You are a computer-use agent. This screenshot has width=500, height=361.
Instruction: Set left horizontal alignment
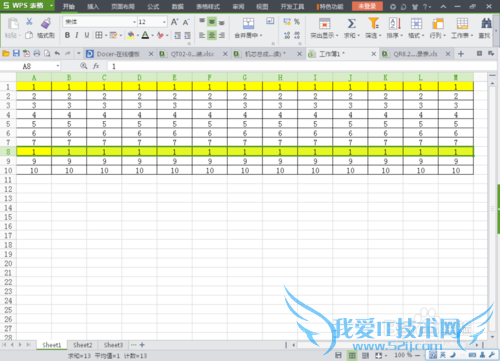[x=202, y=35]
